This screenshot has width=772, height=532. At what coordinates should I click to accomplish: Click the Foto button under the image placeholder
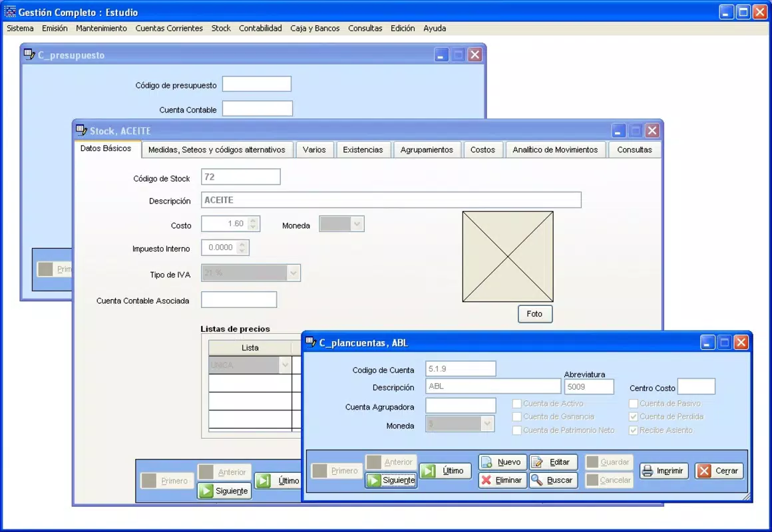[x=534, y=314]
